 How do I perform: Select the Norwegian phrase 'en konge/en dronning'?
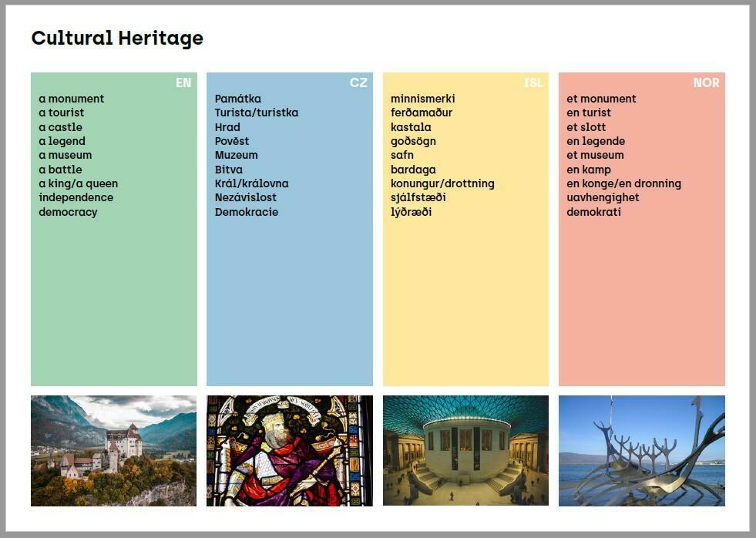pos(623,183)
